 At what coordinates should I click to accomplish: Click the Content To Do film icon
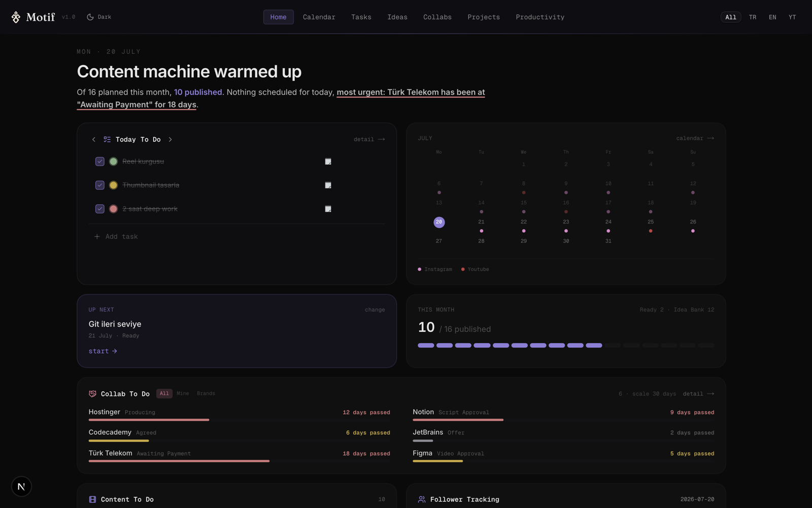coord(92,499)
